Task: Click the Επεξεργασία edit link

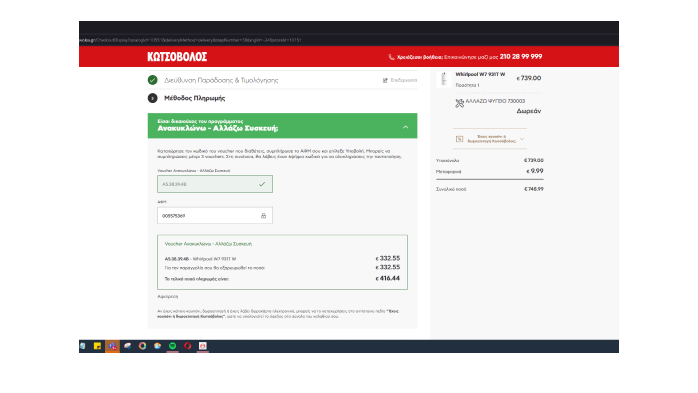Action: click(x=404, y=80)
